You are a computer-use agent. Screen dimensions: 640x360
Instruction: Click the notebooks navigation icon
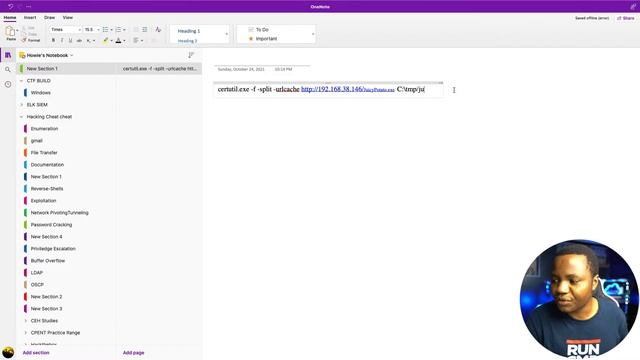click(x=8, y=55)
